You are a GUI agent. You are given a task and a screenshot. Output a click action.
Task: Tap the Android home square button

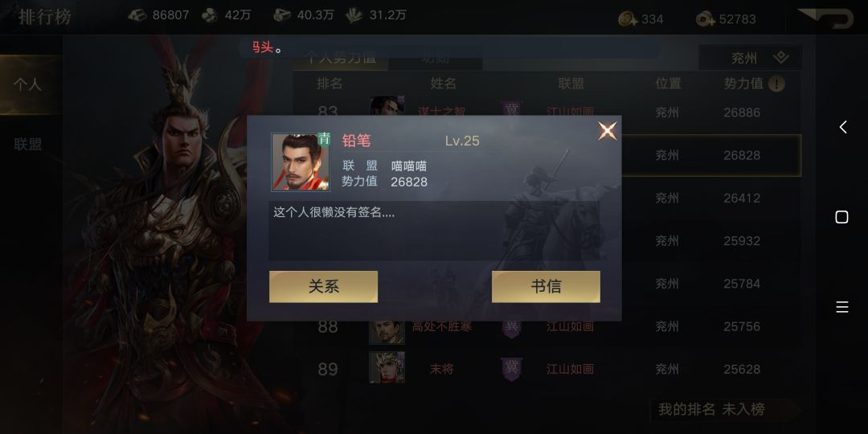point(841,217)
